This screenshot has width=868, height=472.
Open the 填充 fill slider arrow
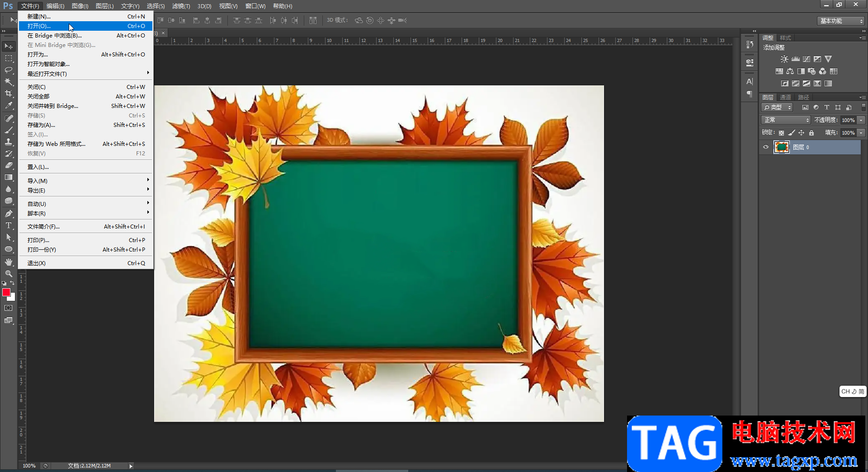(x=861, y=133)
